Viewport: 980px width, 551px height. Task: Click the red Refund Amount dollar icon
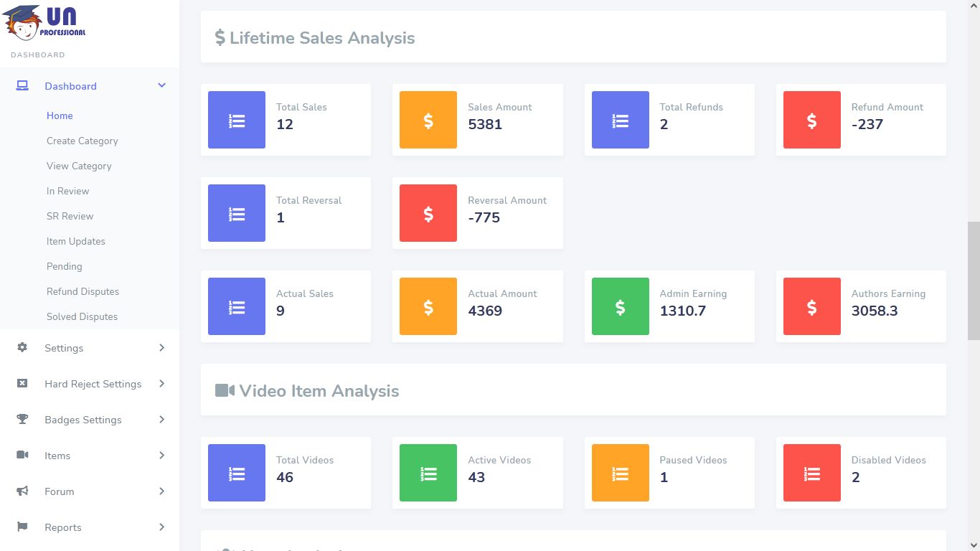point(811,120)
